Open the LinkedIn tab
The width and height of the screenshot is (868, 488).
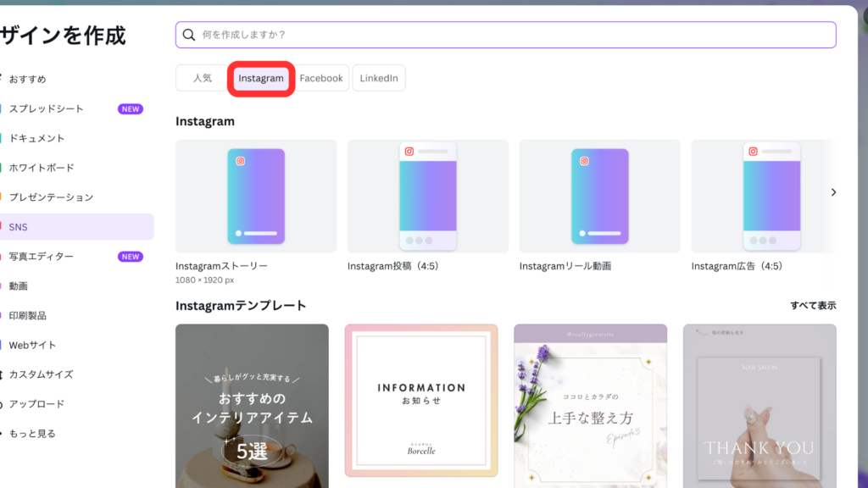(x=379, y=78)
